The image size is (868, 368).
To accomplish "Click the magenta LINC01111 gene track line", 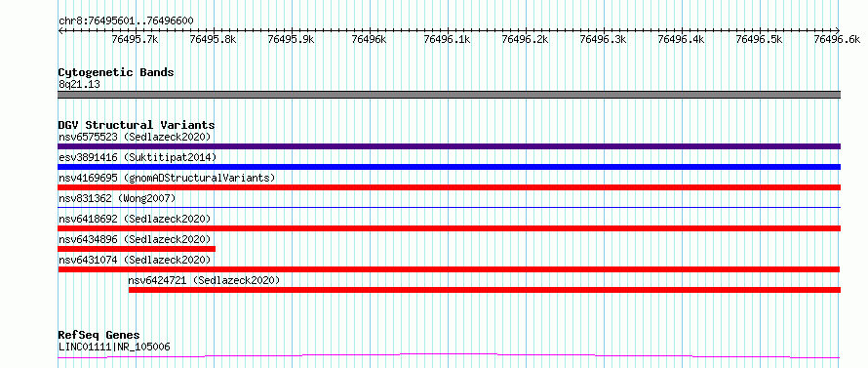I will pyautogui.click(x=449, y=355).
